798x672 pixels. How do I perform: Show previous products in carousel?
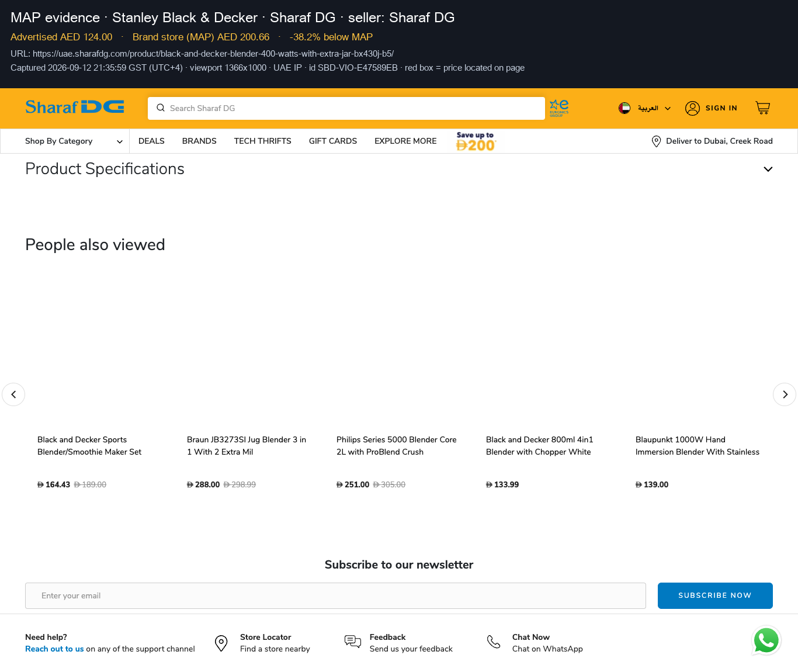(x=13, y=394)
